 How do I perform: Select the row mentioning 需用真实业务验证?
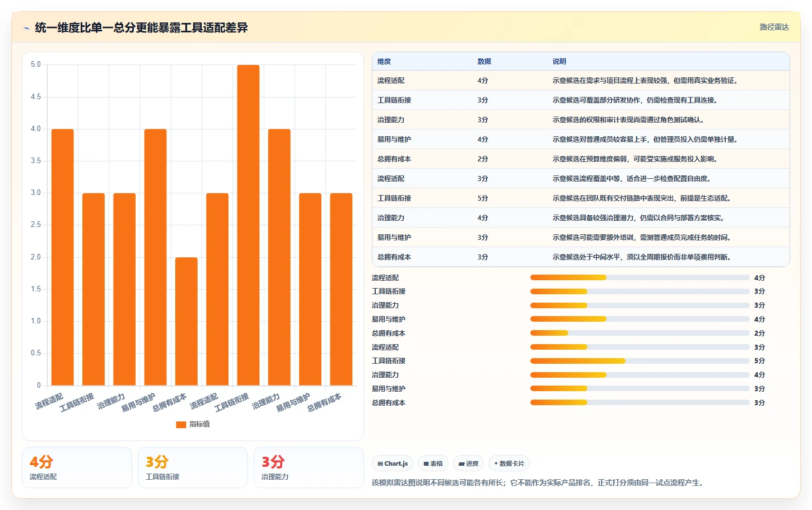581,81
